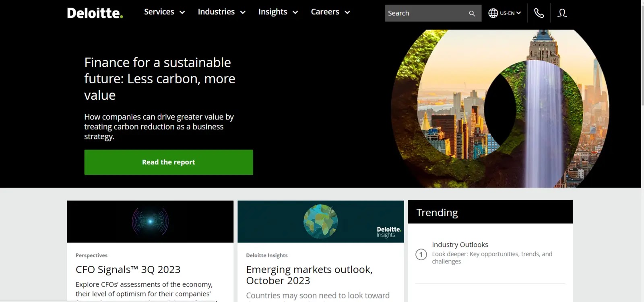Click the trending number 1 circle

pyautogui.click(x=421, y=255)
